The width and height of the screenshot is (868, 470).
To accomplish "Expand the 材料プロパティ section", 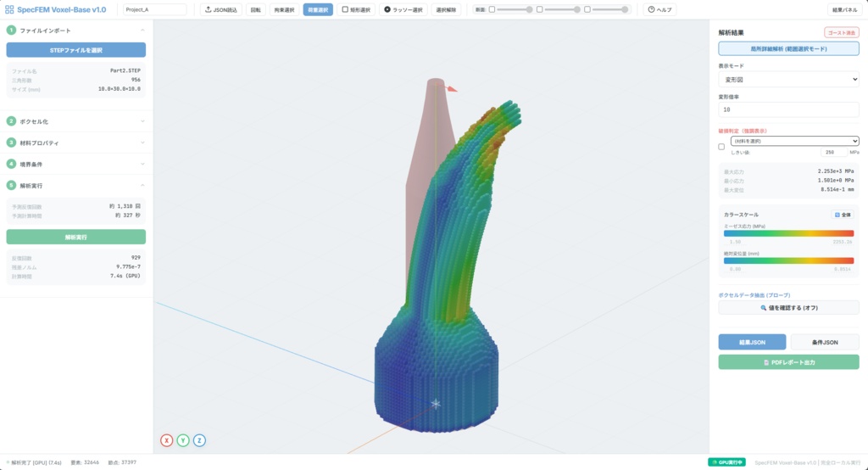I will point(142,143).
